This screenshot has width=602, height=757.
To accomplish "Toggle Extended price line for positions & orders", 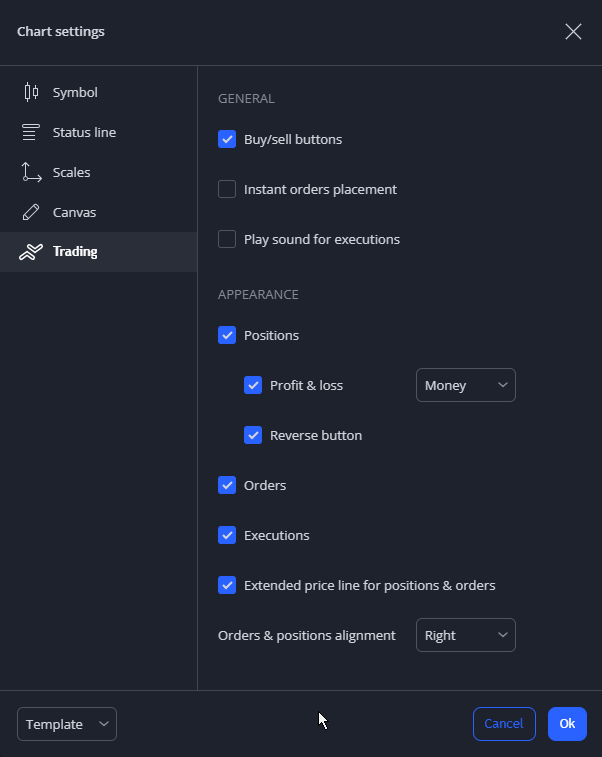I will 227,586.
